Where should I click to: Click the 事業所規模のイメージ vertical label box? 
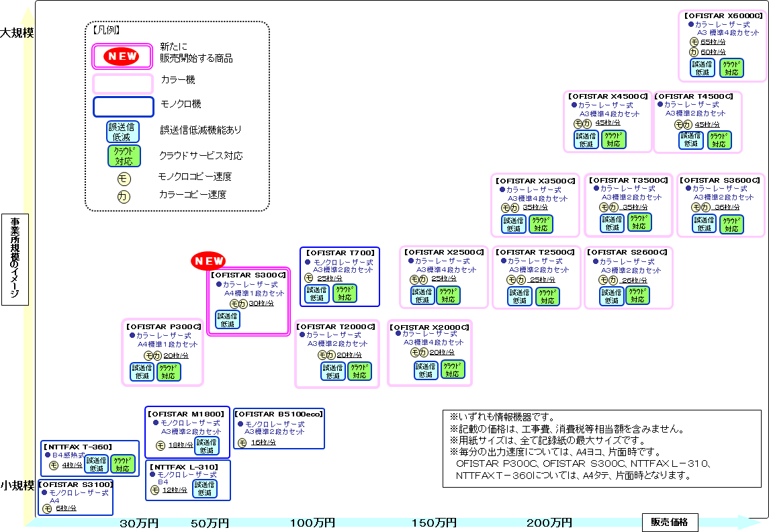pos(15,259)
